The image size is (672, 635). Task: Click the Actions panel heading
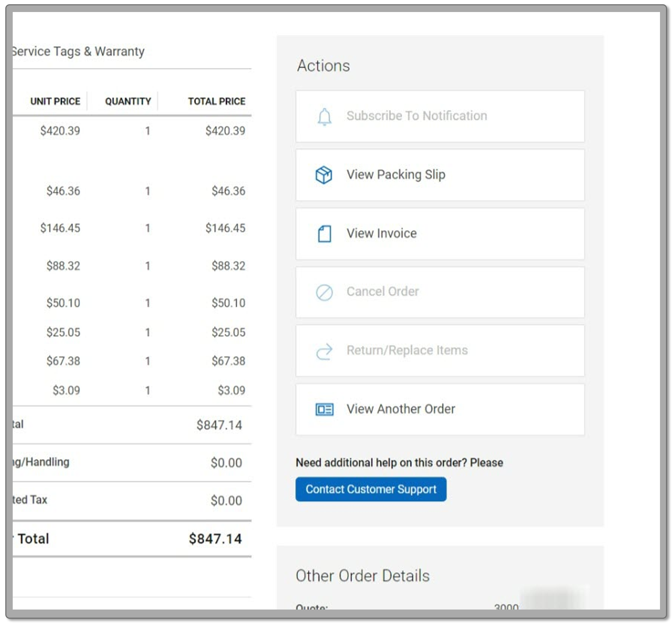[323, 66]
